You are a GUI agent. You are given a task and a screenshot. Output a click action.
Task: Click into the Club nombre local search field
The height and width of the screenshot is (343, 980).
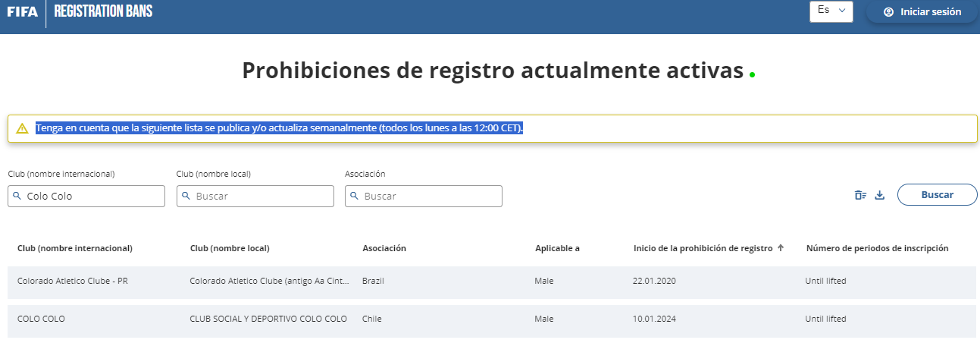(x=261, y=196)
